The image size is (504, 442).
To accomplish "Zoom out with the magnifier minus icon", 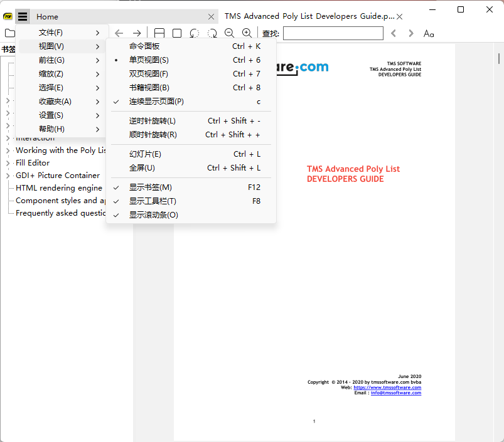I will (230, 33).
